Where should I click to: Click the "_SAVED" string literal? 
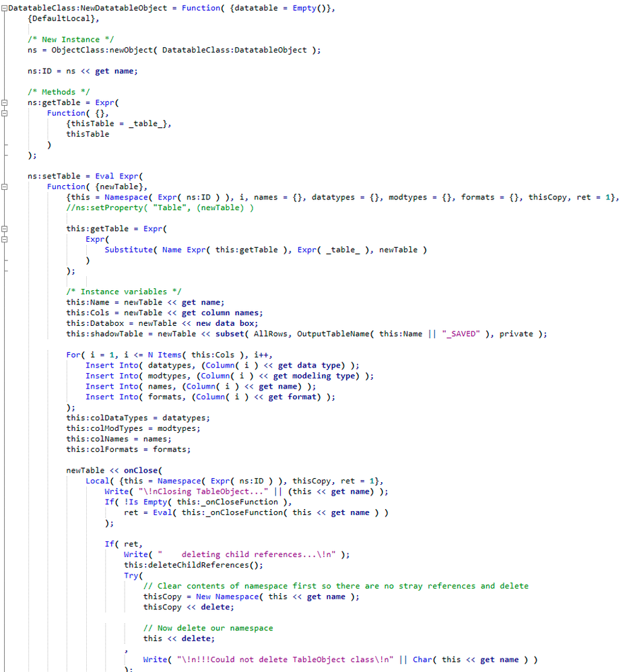tap(461, 334)
